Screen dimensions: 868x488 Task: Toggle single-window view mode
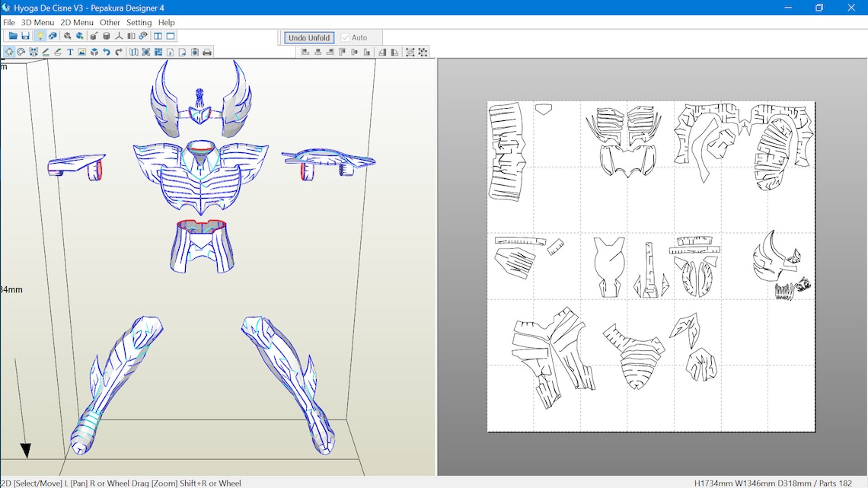tap(171, 35)
